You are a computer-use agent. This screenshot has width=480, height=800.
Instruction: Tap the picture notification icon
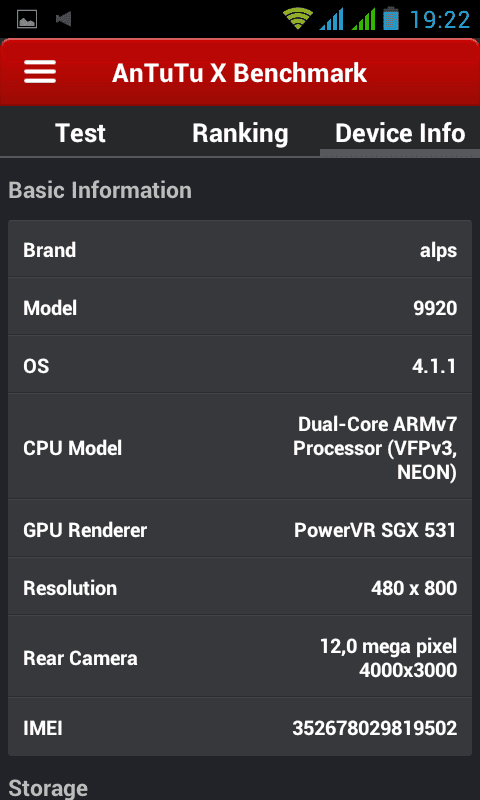pos(27,19)
